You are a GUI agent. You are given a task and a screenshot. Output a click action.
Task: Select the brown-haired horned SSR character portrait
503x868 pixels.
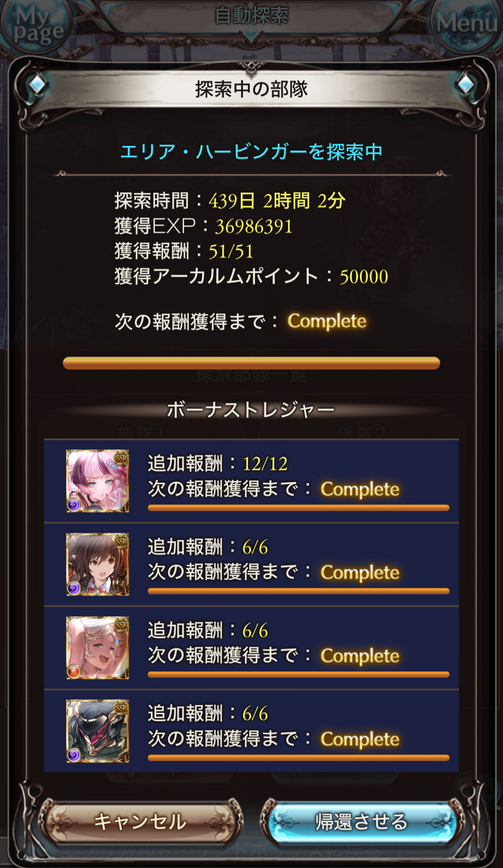pyautogui.click(x=98, y=564)
